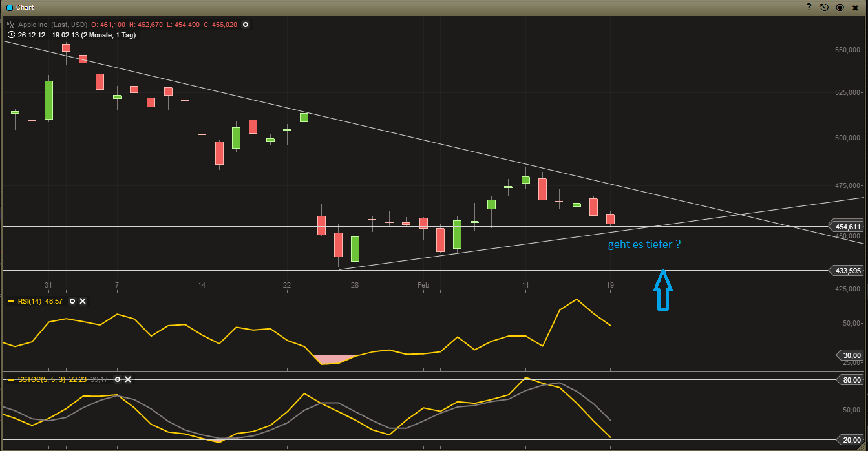Click the clock icon beside date range
Image resolution: width=868 pixels, height=451 pixels.
pyautogui.click(x=11, y=35)
